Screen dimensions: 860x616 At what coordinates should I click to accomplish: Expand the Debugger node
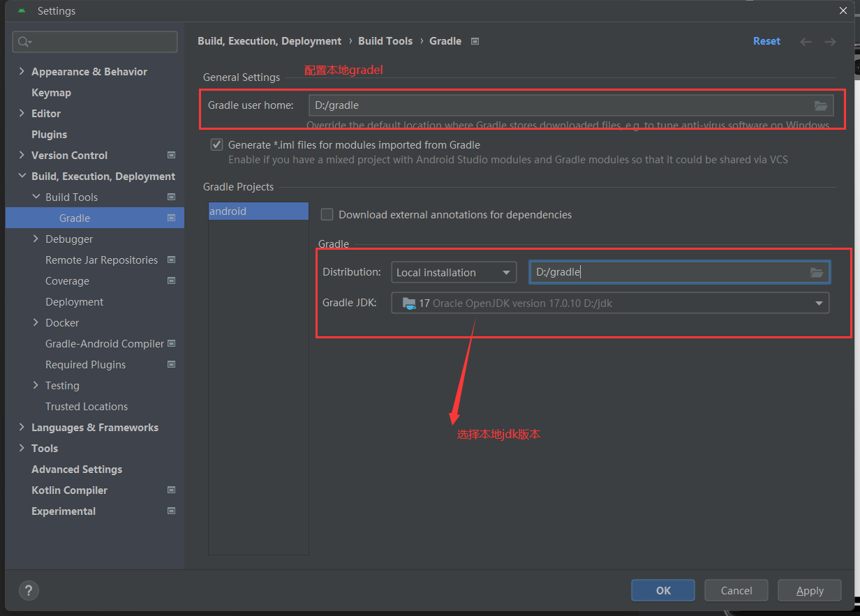(36, 239)
